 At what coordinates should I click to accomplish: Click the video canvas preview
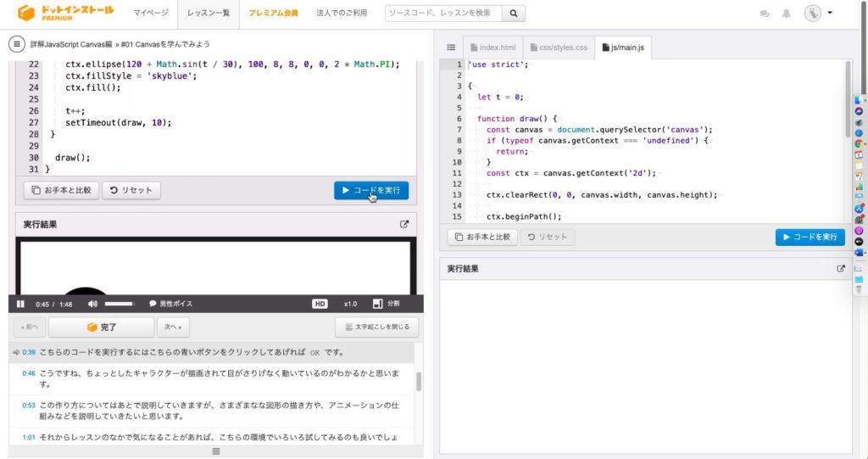click(216, 267)
